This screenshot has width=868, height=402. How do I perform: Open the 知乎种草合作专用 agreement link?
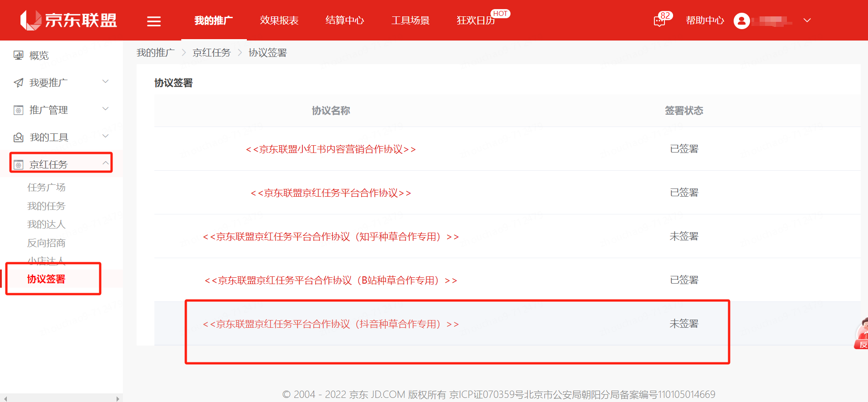tap(331, 237)
